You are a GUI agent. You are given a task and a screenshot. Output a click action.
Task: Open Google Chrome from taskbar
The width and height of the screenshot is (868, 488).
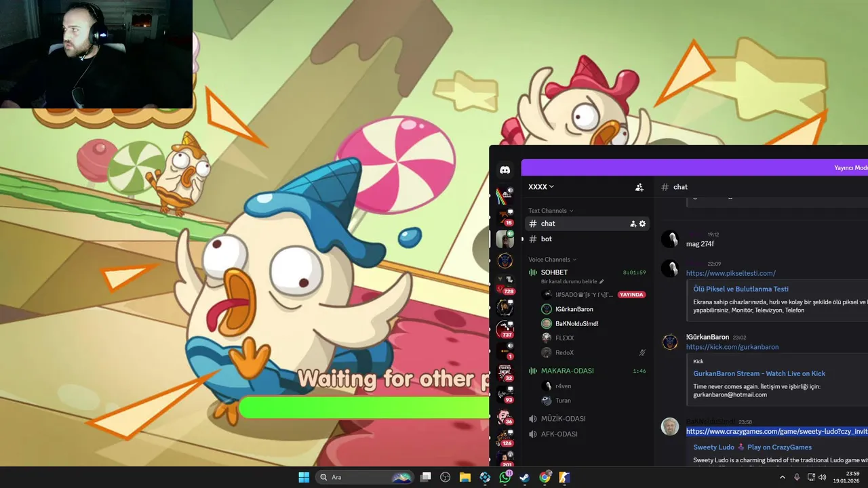click(545, 477)
